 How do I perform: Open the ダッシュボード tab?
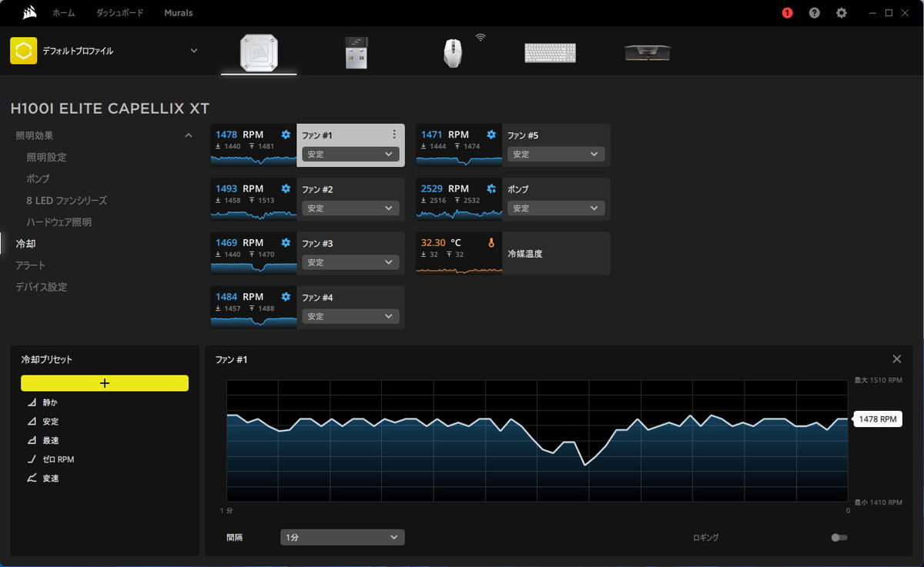tap(120, 13)
